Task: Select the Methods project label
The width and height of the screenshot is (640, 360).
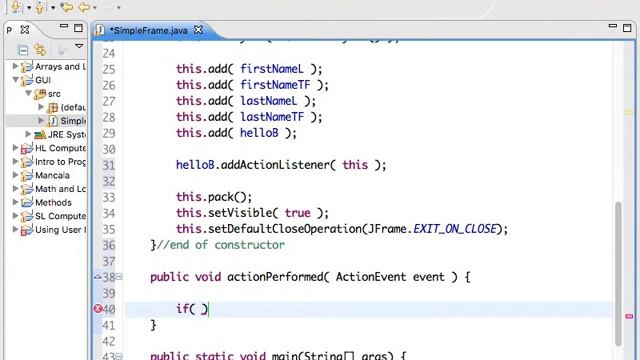Action: coord(53,202)
